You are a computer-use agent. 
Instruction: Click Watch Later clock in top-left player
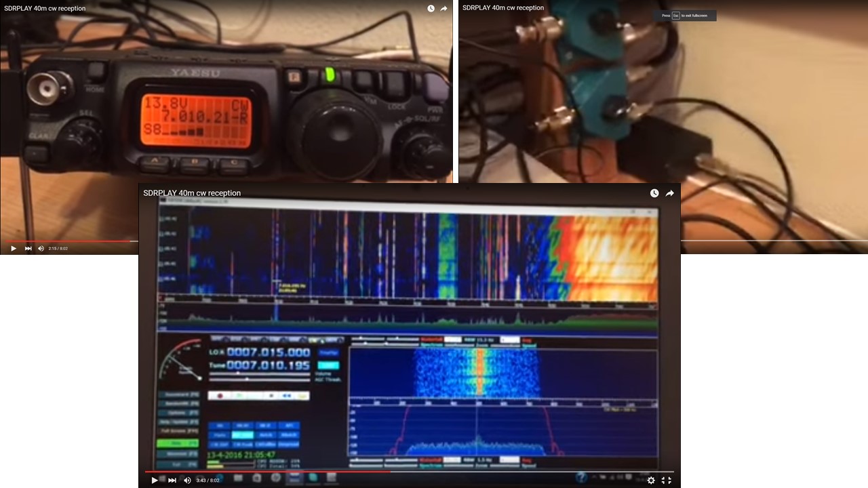click(x=431, y=8)
